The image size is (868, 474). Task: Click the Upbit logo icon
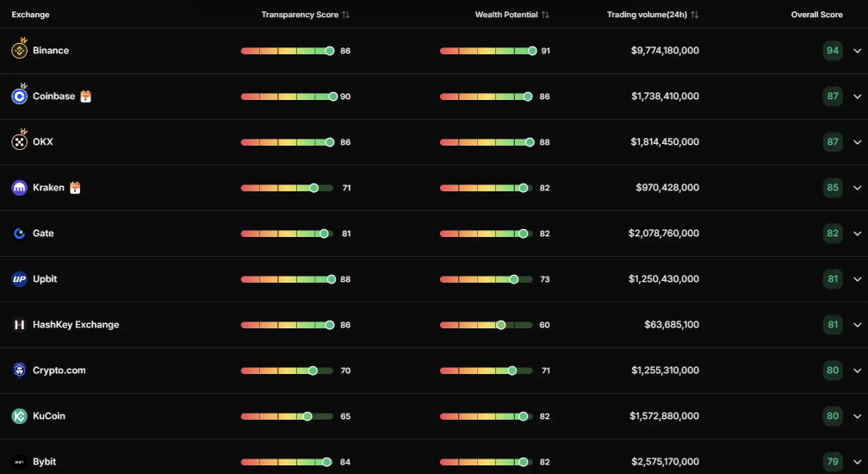[19, 279]
